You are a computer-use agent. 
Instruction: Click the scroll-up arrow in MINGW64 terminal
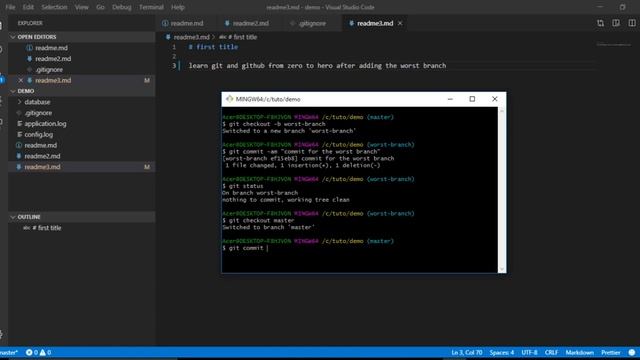click(502, 111)
